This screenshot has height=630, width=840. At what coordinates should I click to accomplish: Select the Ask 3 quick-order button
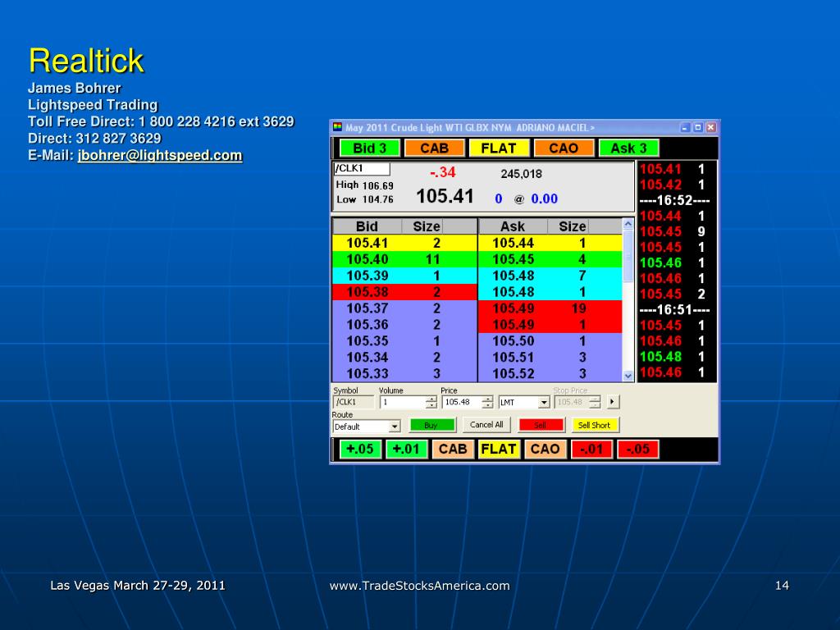[x=628, y=148]
